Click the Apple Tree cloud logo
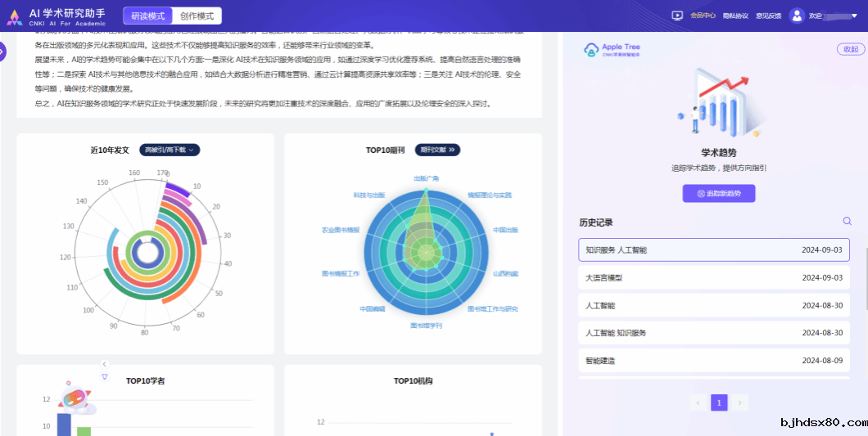Image resolution: width=868 pixels, height=436 pixels. point(591,50)
